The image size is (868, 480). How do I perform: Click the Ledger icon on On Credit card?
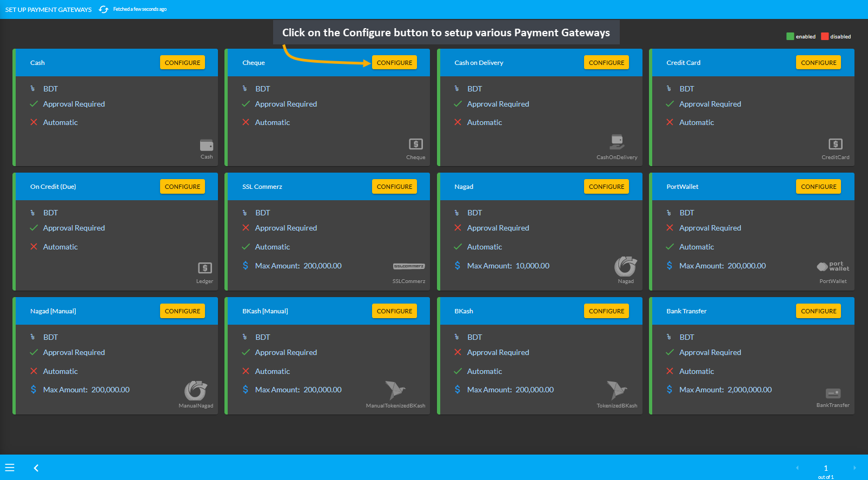(205, 268)
